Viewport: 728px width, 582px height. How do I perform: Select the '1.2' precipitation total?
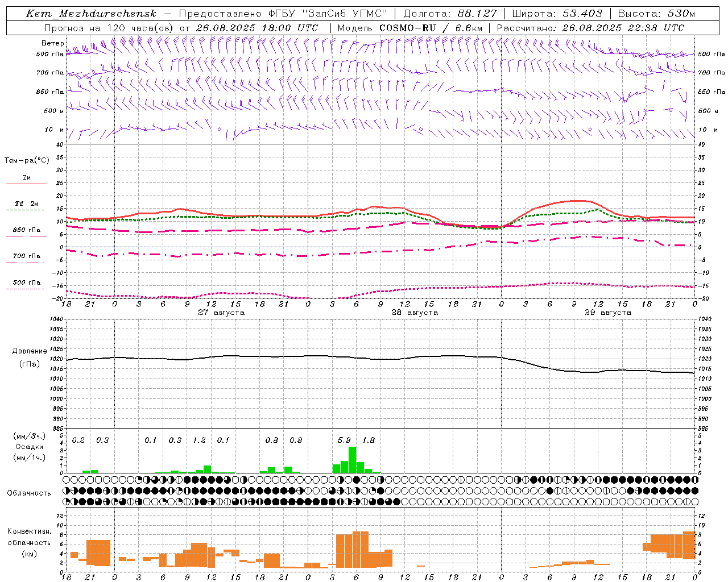click(199, 440)
